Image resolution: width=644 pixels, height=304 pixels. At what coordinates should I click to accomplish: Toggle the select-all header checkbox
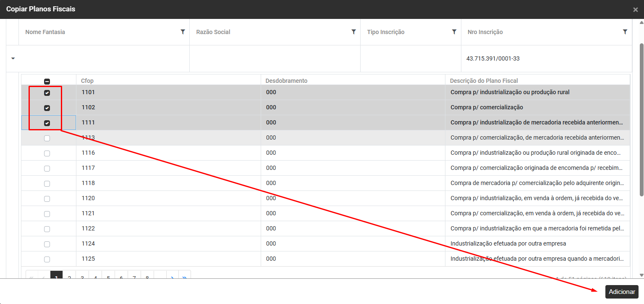click(47, 81)
